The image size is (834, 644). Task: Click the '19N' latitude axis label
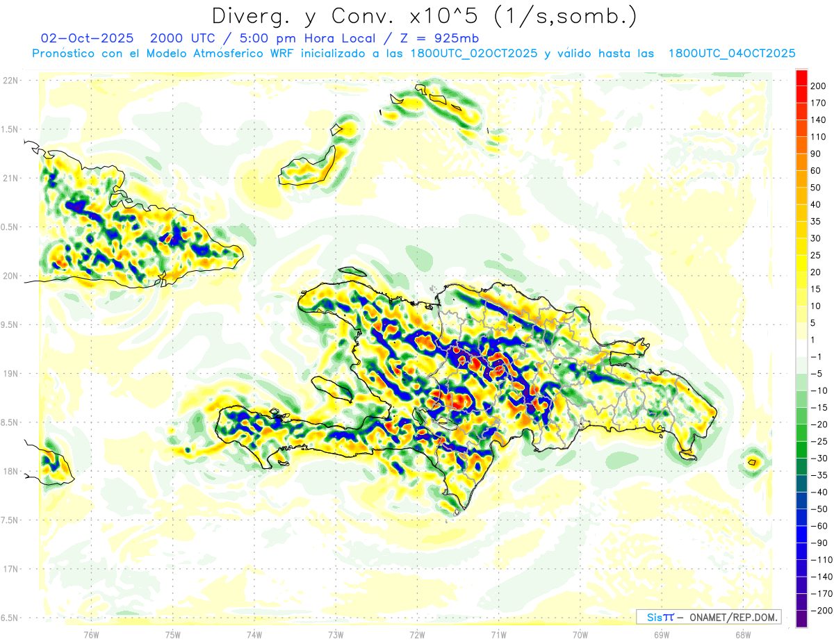(10, 374)
